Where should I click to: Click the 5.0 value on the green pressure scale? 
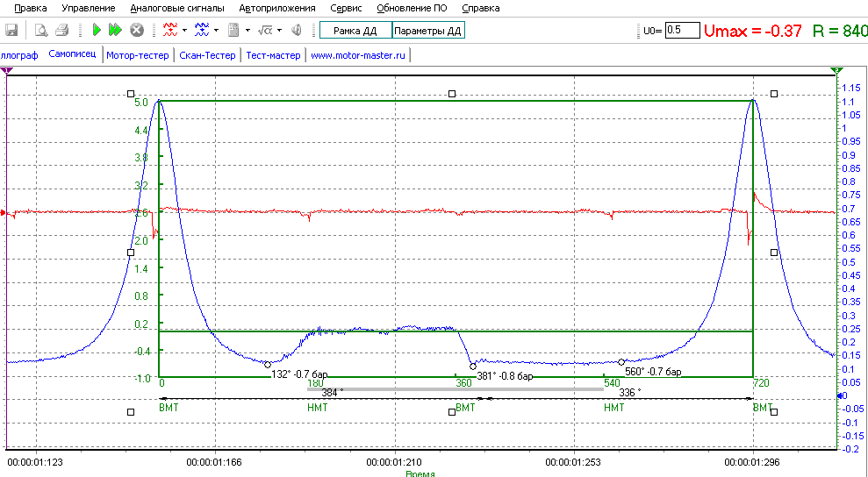point(141,103)
